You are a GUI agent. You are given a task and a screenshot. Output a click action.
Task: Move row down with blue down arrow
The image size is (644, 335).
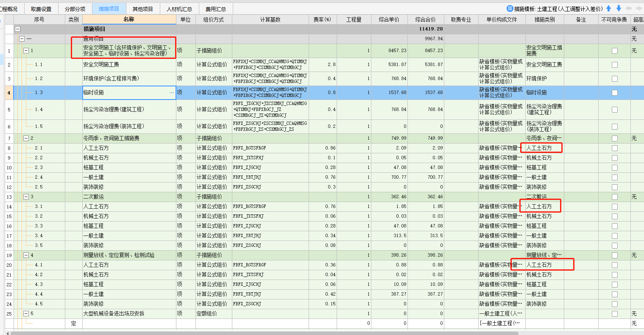(x=619, y=8)
